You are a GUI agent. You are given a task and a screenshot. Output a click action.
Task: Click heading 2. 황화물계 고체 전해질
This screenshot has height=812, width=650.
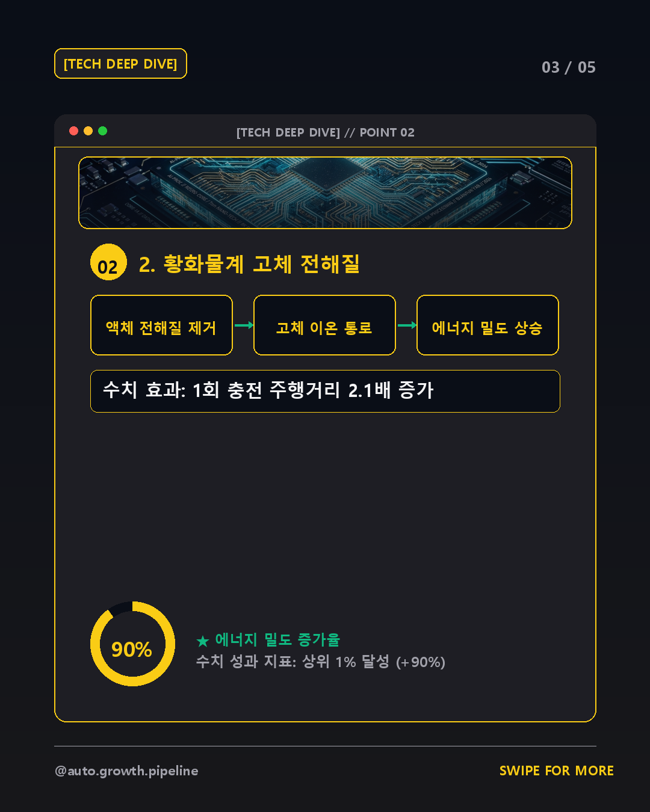(x=249, y=263)
